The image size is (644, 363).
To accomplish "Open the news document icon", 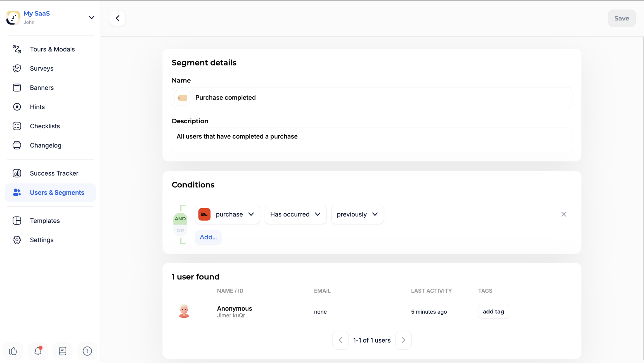I will coord(63,351).
